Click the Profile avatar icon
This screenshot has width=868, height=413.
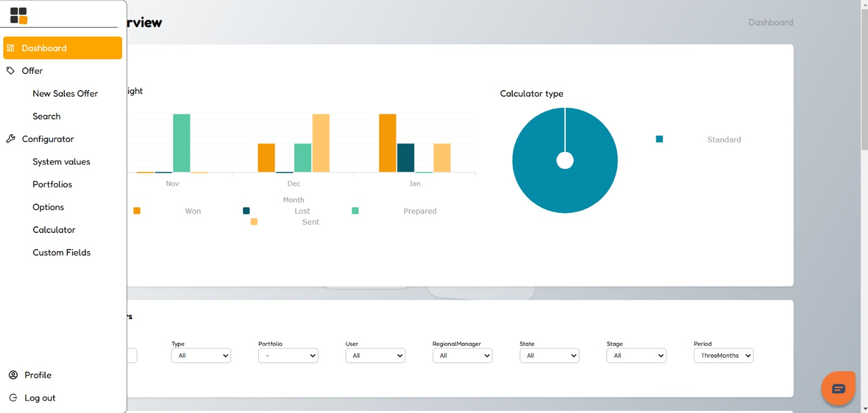click(x=12, y=374)
